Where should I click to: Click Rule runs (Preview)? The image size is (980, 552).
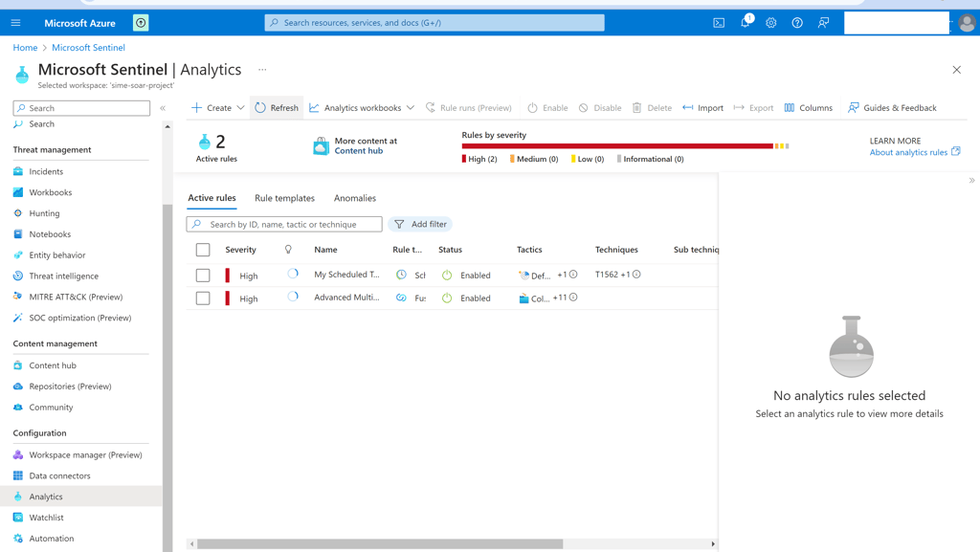pos(468,108)
